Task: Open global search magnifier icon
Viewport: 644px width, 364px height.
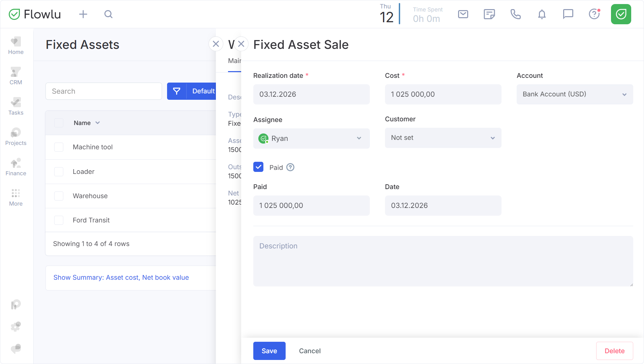Action: coord(108,14)
